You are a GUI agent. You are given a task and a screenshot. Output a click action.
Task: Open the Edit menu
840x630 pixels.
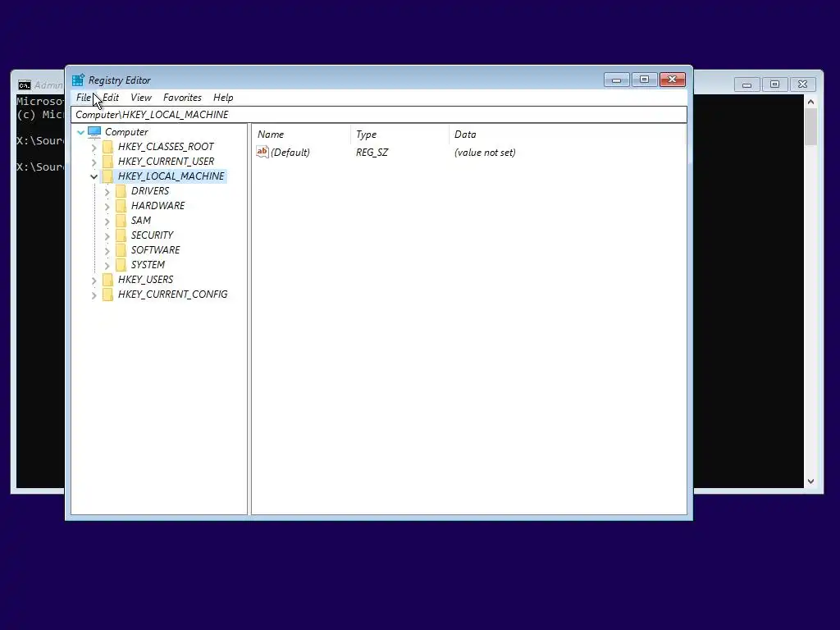click(111, 98)
